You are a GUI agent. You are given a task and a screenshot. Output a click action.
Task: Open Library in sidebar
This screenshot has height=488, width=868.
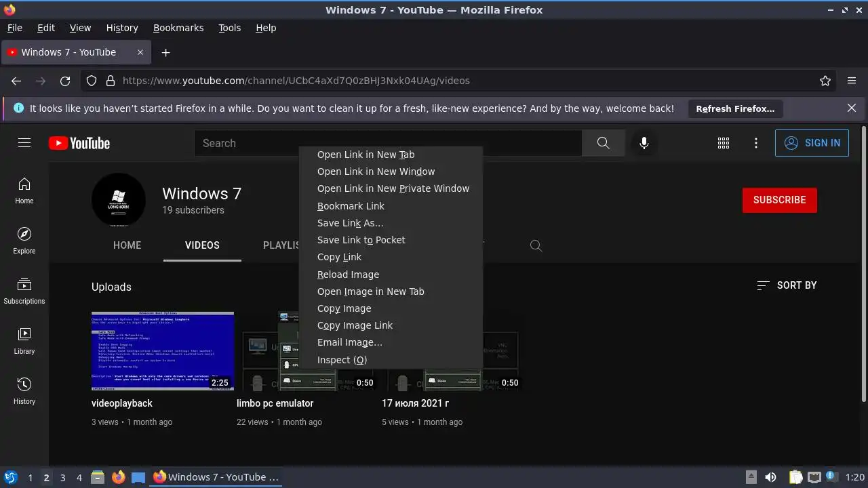coord(24,341)
